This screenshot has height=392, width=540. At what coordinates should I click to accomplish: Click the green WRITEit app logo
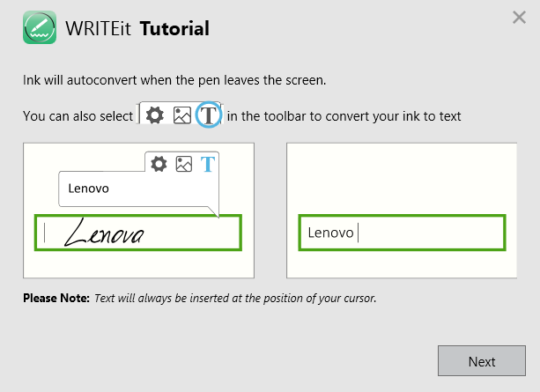coord(40,28)
